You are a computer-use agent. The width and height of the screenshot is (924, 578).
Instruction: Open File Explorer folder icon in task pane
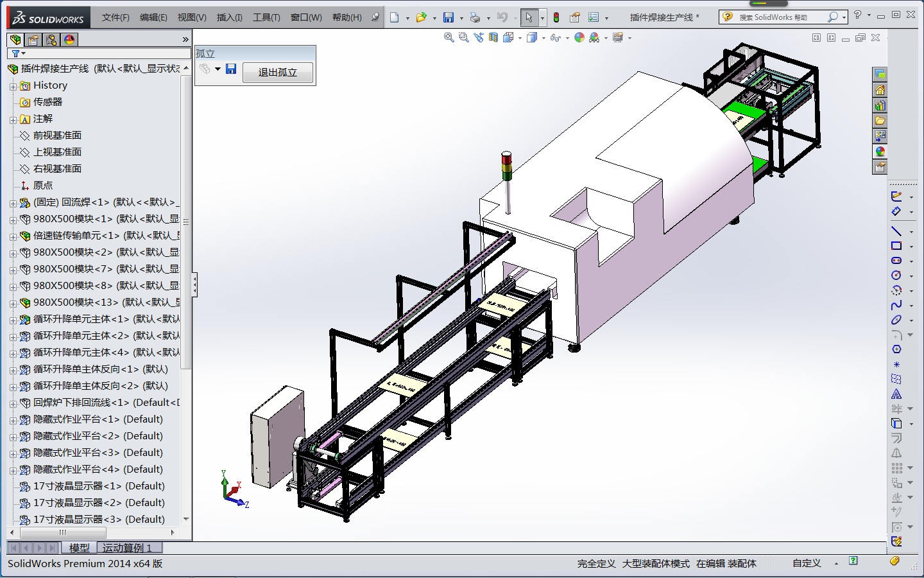click(x=880, y=121)
